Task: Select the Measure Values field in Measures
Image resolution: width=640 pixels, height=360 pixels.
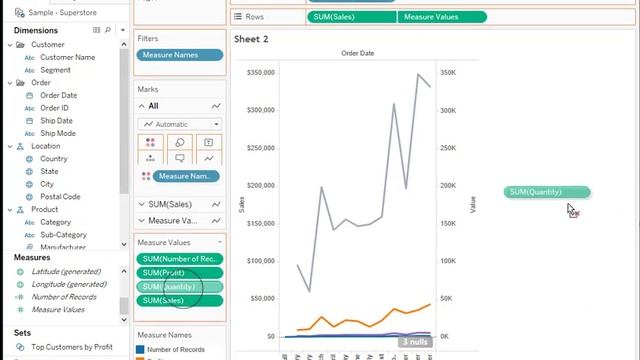Action: pyautogui.click(x=58, y=309)
